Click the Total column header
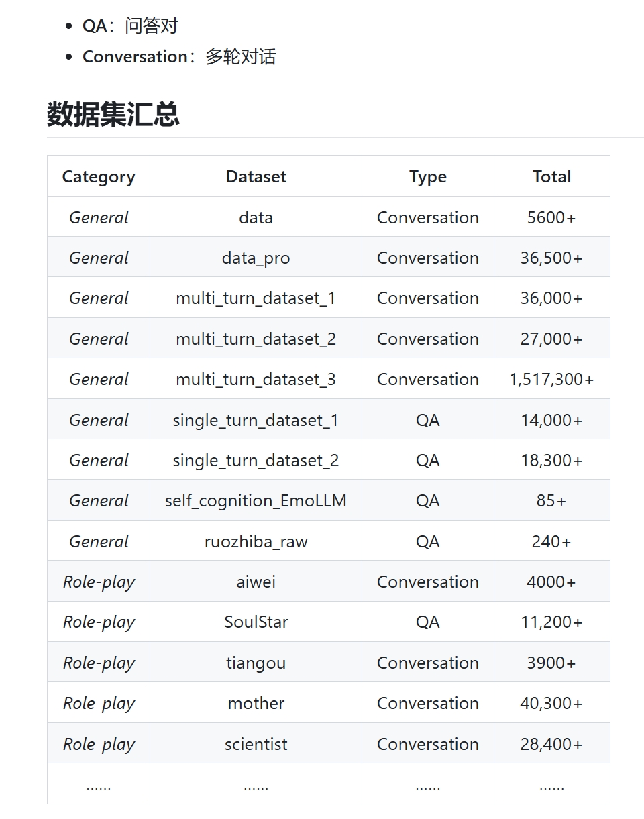The width and height of the screenshot is (644, 819). pyautogui.click(x=551, y=176)
